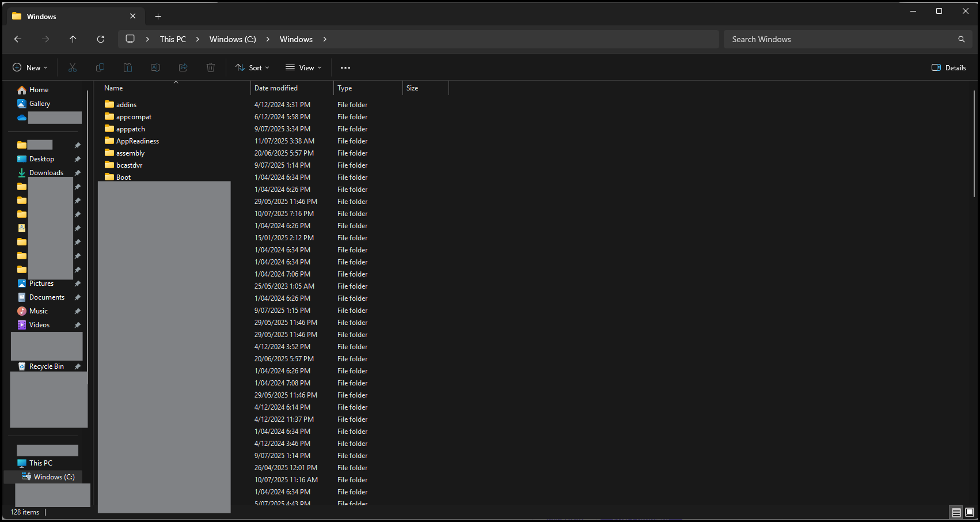The image size is (980, 522).
Task: Select the AppReadiness folder
Action: [x=132, y=141]
